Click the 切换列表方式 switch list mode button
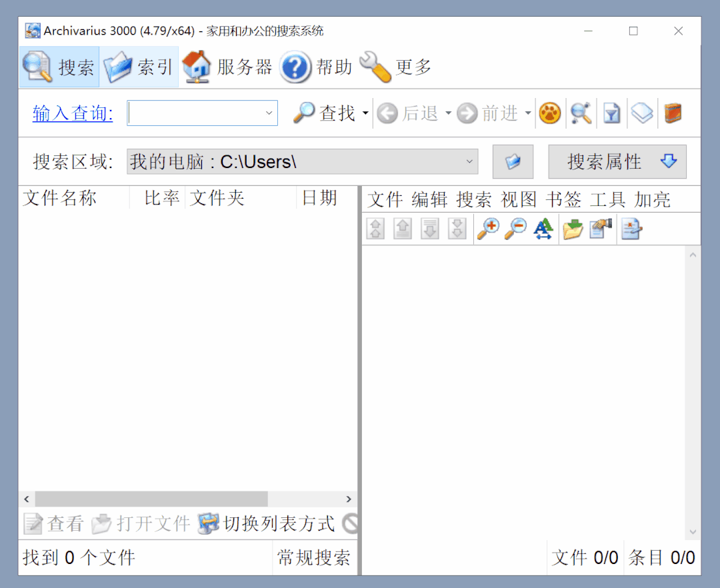The width and height of the screenshot is (720, 588). coord(266,524)
